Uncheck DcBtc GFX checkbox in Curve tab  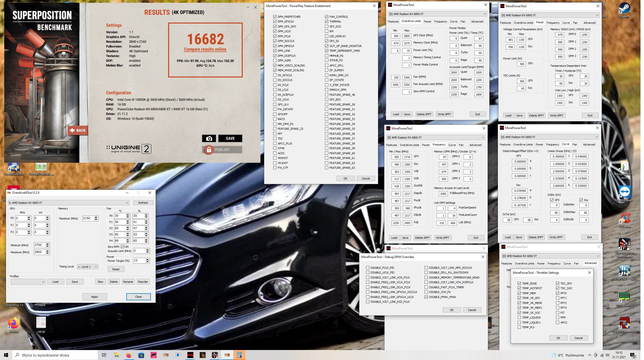[552, 200]
